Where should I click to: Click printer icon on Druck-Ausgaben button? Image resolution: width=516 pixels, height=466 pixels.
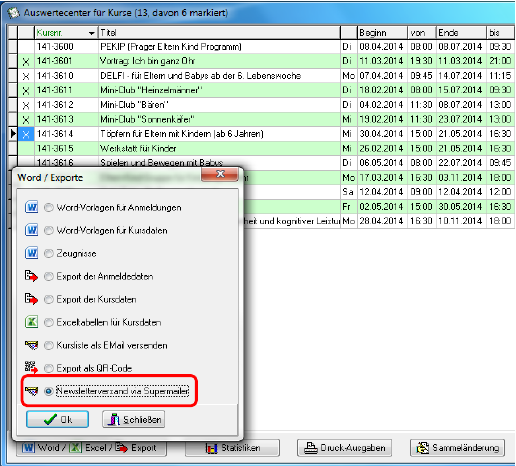point(311,448)
